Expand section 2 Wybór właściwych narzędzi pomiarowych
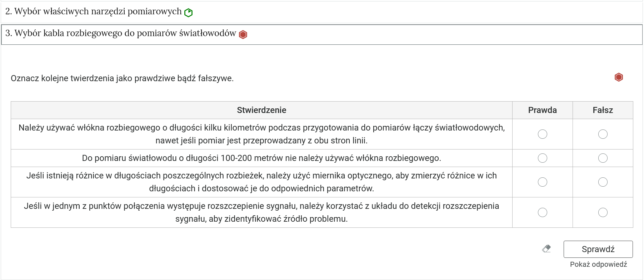The height and width of the screenshot is (280, 644). [321, 12]
